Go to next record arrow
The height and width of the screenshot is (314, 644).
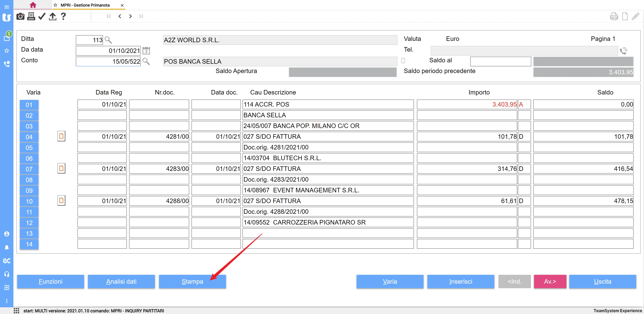[130, 16]
